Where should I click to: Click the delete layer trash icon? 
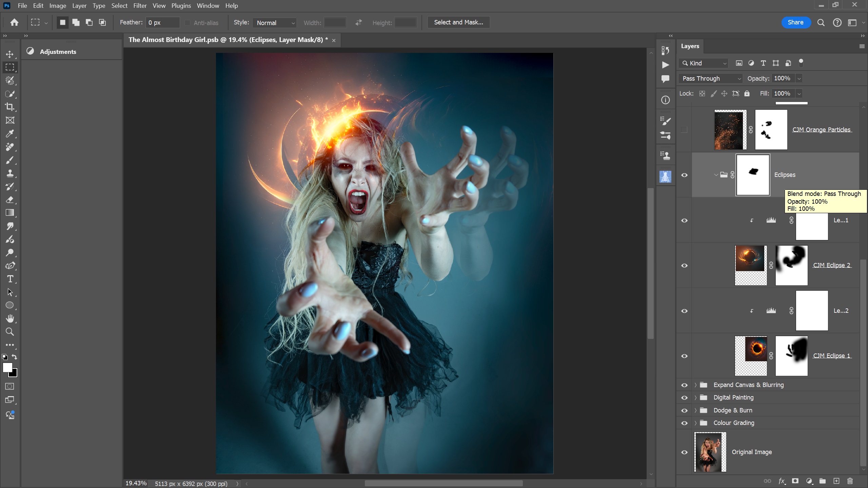(x=850, y=481)
